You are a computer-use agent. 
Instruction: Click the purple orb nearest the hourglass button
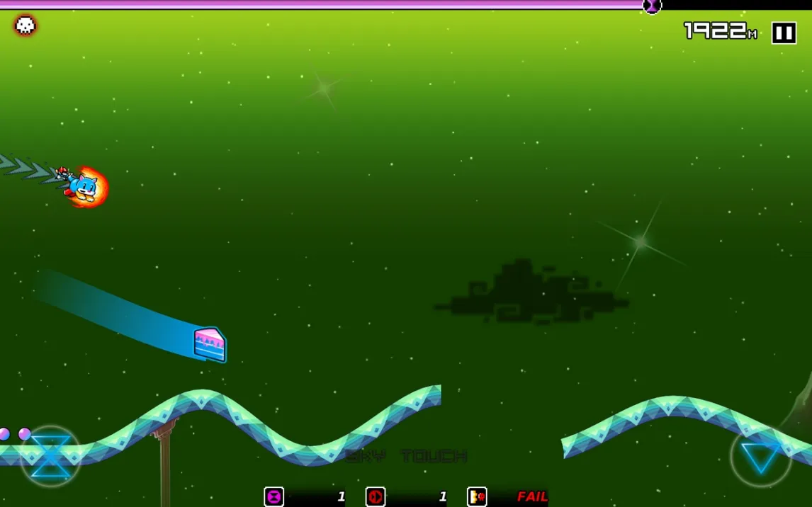25,434
